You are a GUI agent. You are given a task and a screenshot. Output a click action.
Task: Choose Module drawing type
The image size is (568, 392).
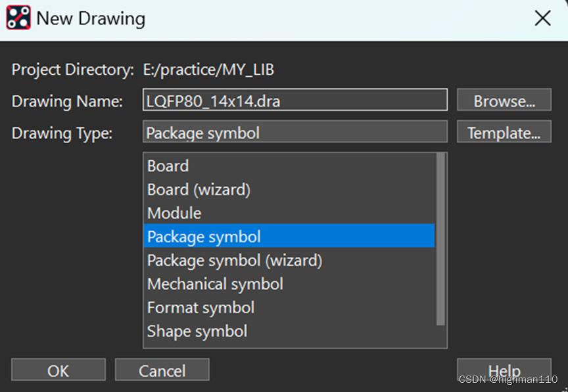pyautogui.click(x=174, y=213)
